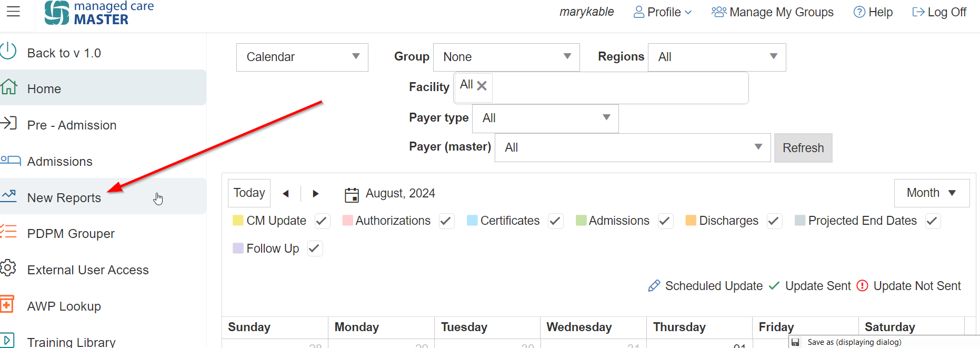Open the Payer (master) dropdown
Screen dimensions: 980x348
click(633, 147)
